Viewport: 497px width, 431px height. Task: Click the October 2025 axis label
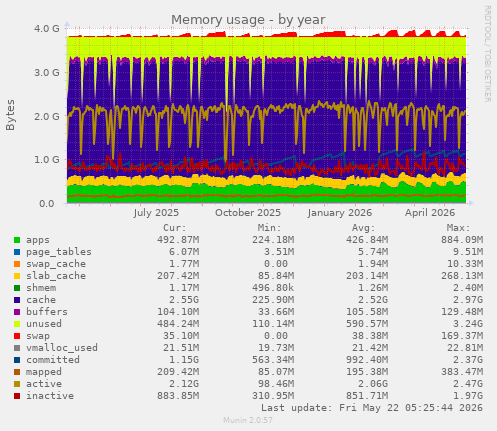[248, 213]
